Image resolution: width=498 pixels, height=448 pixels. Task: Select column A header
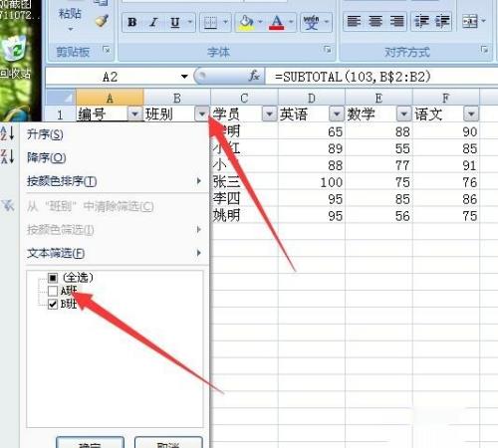pyautogui.click(x=110, y=98)
